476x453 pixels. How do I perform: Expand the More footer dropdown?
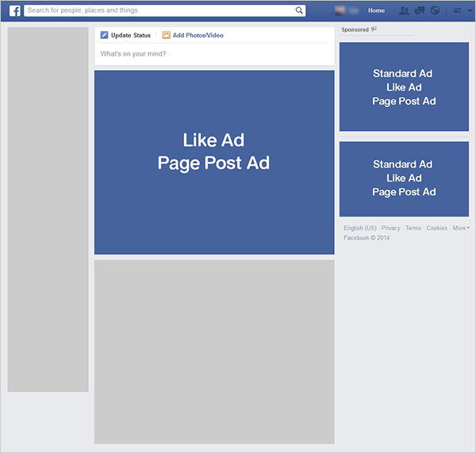click(461, 228)
